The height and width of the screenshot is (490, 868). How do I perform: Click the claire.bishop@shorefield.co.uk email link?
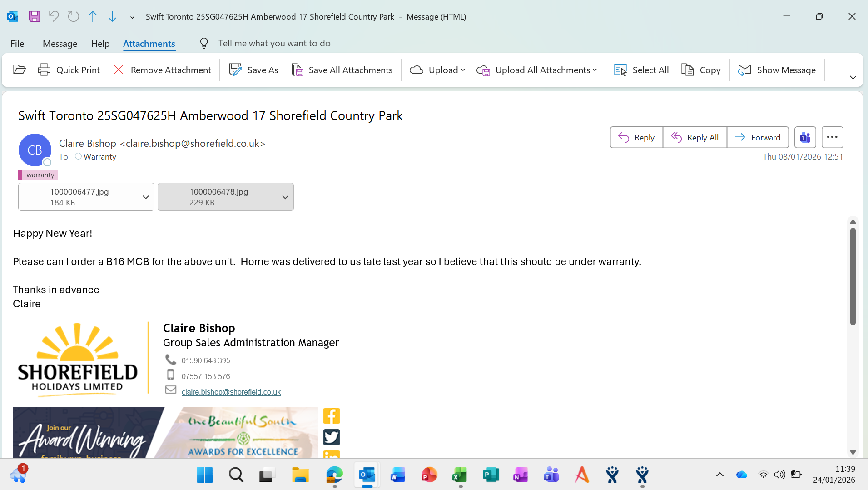click(231, 392)
